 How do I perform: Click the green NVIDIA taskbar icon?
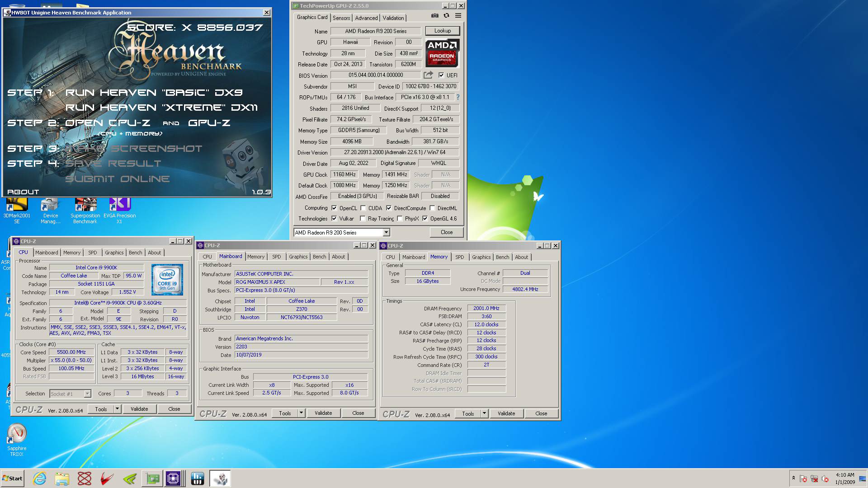pyautogui.click(x=129, y=479)
